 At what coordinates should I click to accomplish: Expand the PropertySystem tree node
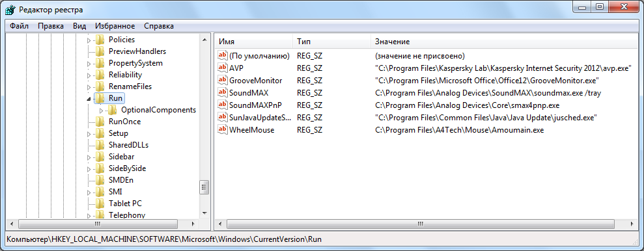tap(89, 64)
